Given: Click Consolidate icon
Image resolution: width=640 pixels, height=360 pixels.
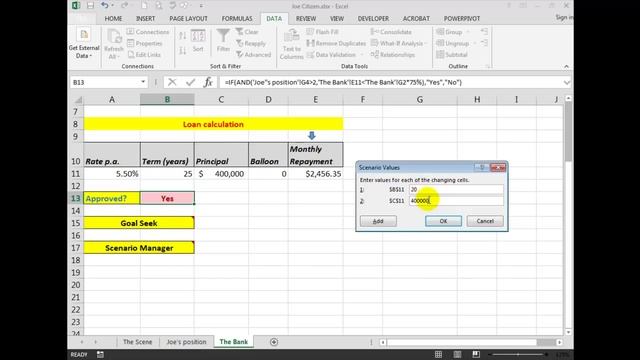Looking at the screenshot, I should coord(391,32).
